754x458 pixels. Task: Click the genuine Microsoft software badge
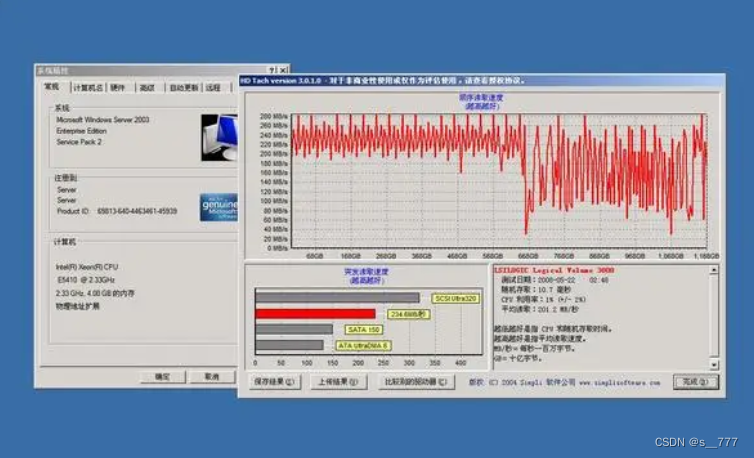(x=219, y=207)
